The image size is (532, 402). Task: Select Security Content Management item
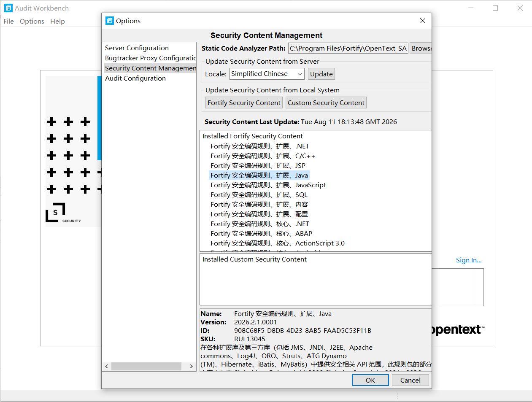tap(150, 68)
